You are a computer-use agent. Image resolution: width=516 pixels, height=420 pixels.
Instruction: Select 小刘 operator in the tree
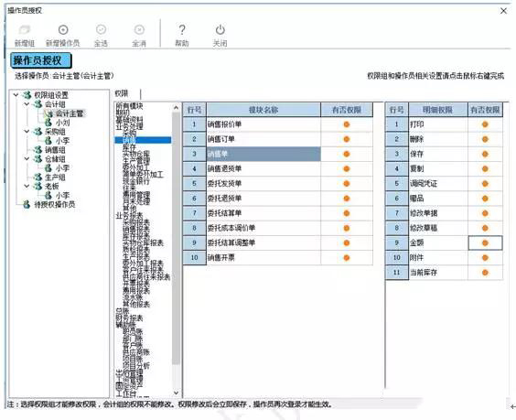point(62,123)
